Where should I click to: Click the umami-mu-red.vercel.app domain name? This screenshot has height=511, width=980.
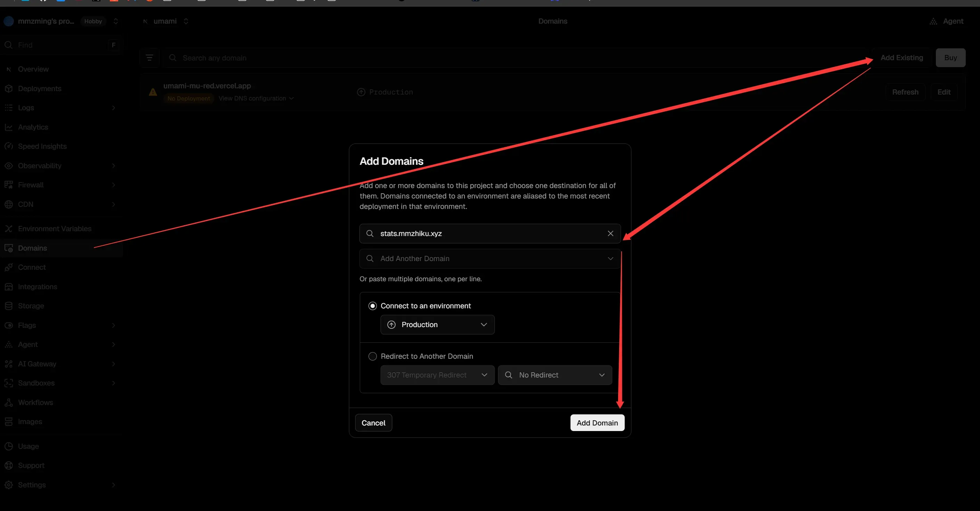coord(207,86)
